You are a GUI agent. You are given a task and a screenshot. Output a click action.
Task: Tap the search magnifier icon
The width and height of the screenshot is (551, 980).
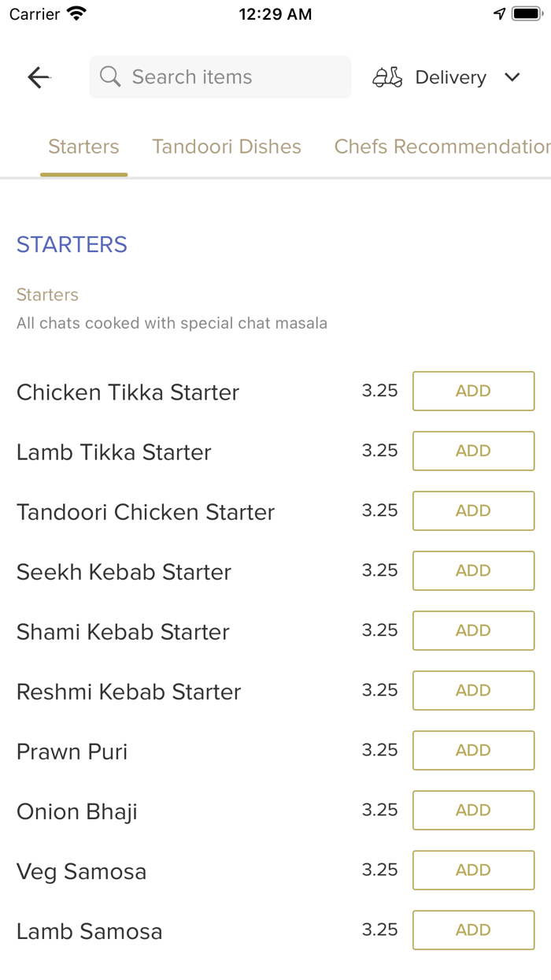tap(110, 77)
